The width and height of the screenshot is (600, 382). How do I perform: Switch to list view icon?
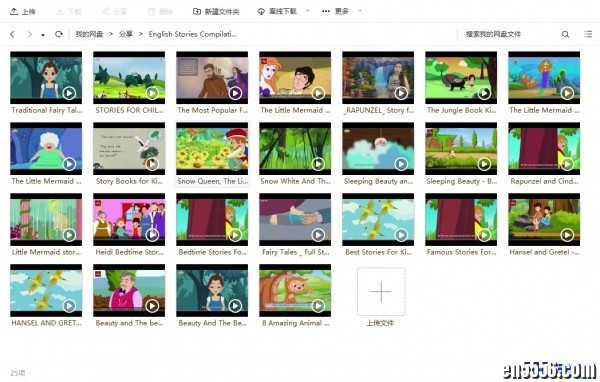pos(588,34)
